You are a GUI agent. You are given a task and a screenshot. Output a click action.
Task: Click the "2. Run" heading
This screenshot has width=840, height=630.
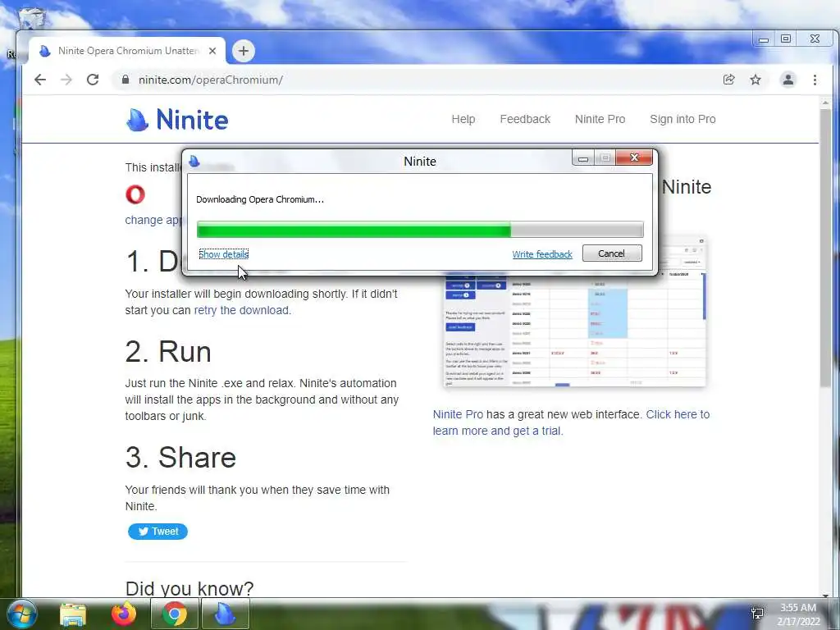(x=168, y=352)
